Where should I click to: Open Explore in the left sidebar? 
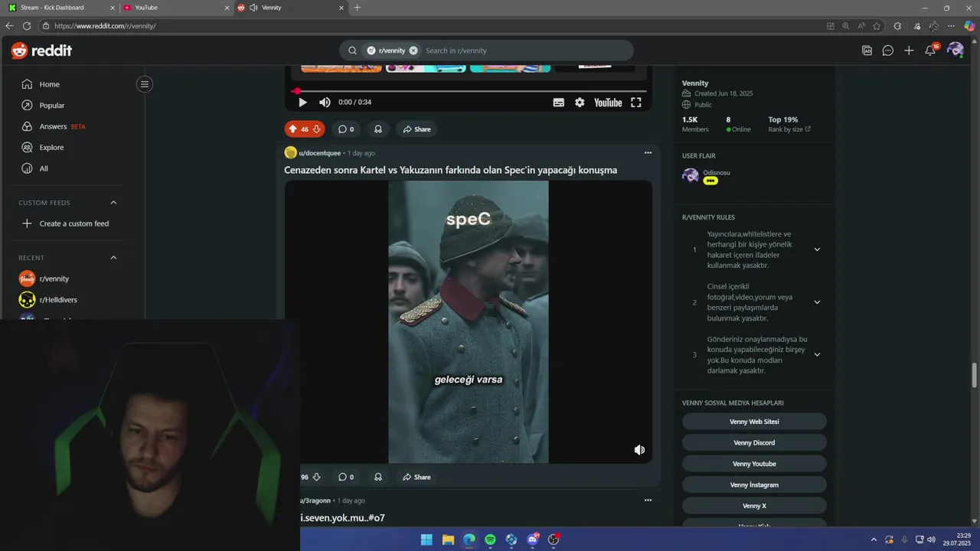[x=51, y=148]
